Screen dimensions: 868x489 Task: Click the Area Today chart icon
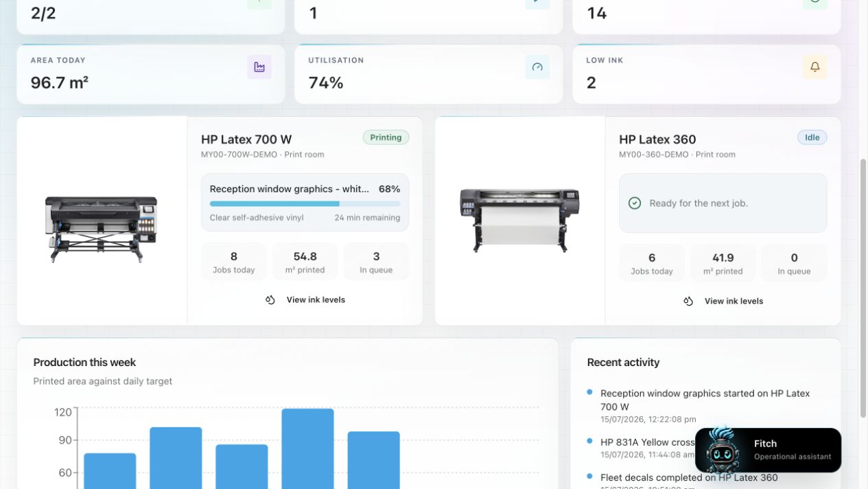tap(259, 67)
